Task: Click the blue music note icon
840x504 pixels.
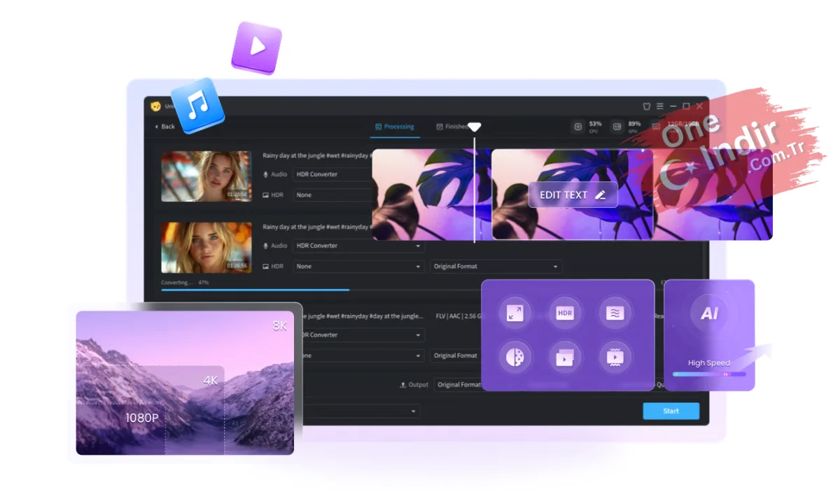Action: click(198, 106)
